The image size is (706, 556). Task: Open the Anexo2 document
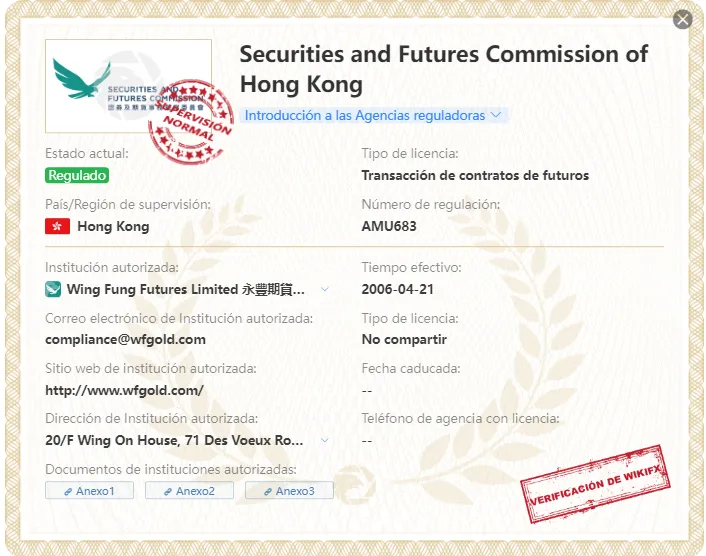point(190,491)
